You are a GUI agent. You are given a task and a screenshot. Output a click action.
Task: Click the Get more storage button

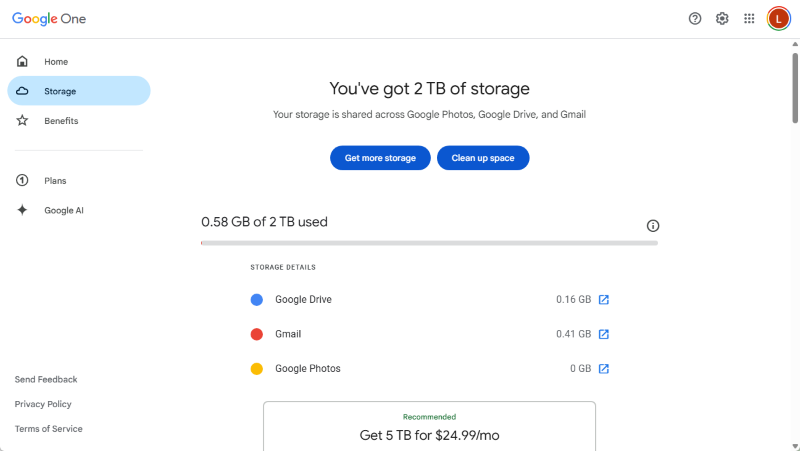coord(380,158)
